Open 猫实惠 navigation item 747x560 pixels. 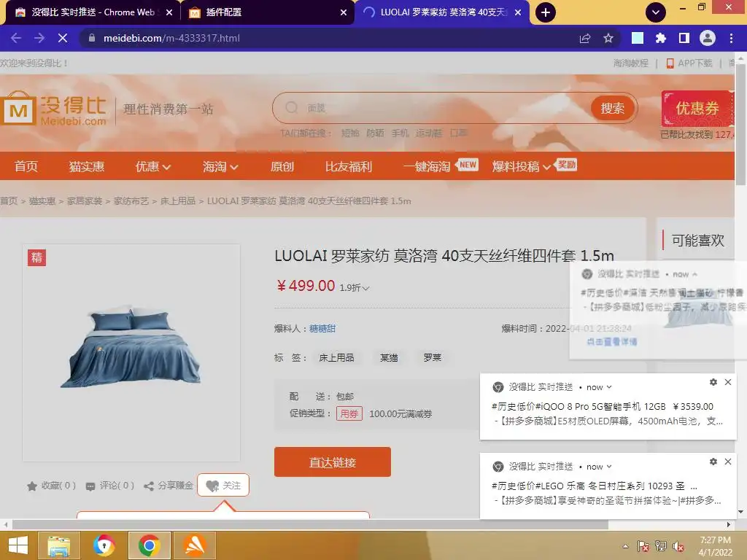86,166
